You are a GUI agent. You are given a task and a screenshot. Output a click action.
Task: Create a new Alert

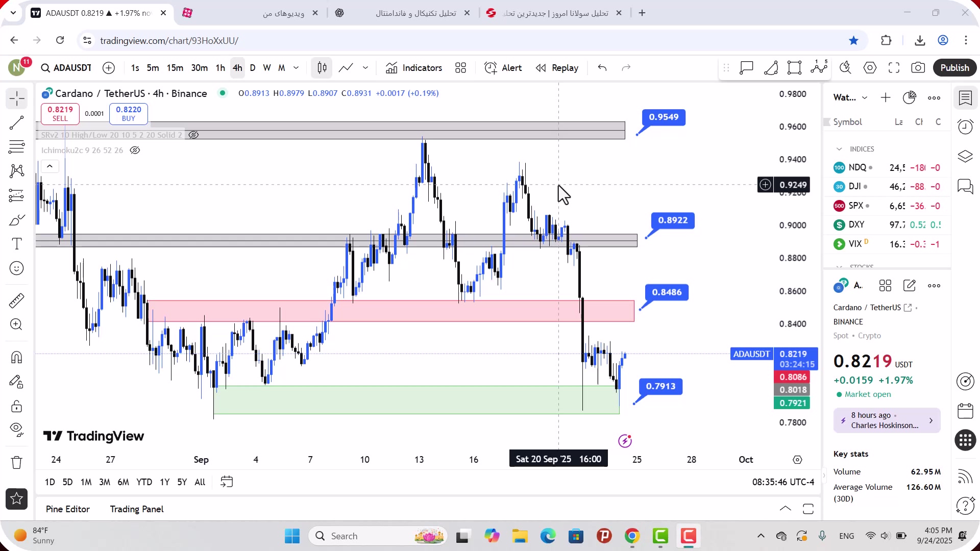coord(503,68)
